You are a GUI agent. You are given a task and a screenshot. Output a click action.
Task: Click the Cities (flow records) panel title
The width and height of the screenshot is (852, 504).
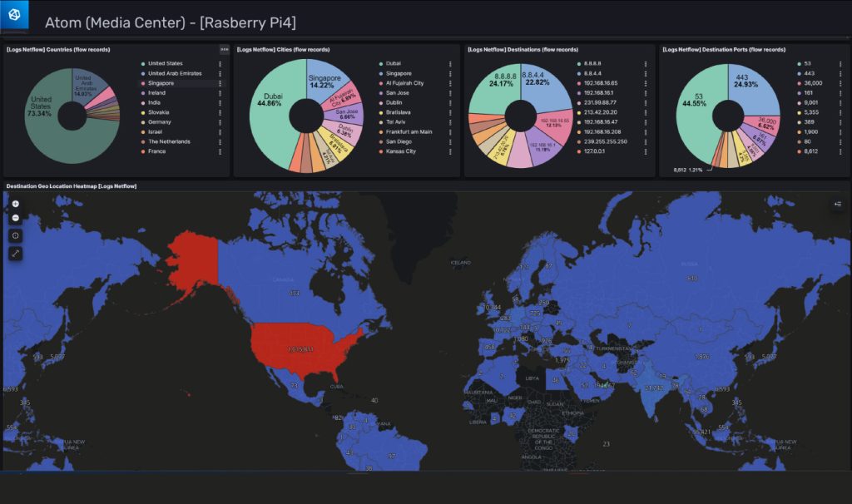click(x=283, y=50)
